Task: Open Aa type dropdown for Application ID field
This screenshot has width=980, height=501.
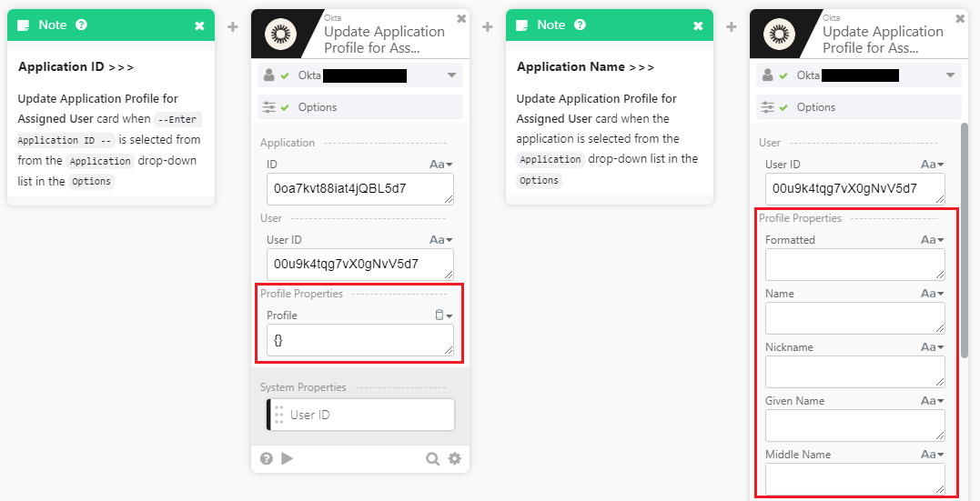Action: (441, 165)
